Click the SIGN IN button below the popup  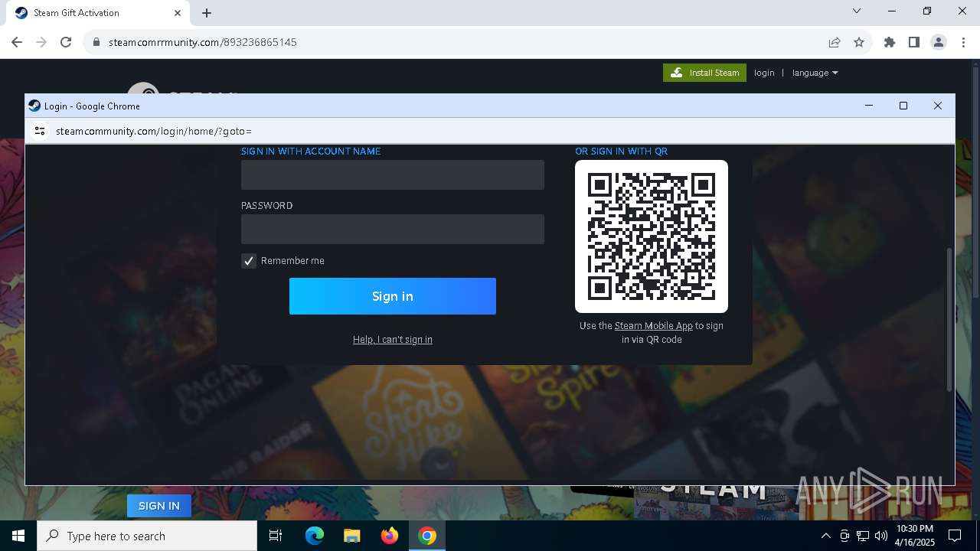pyautogui.click(x=159, y=506)
